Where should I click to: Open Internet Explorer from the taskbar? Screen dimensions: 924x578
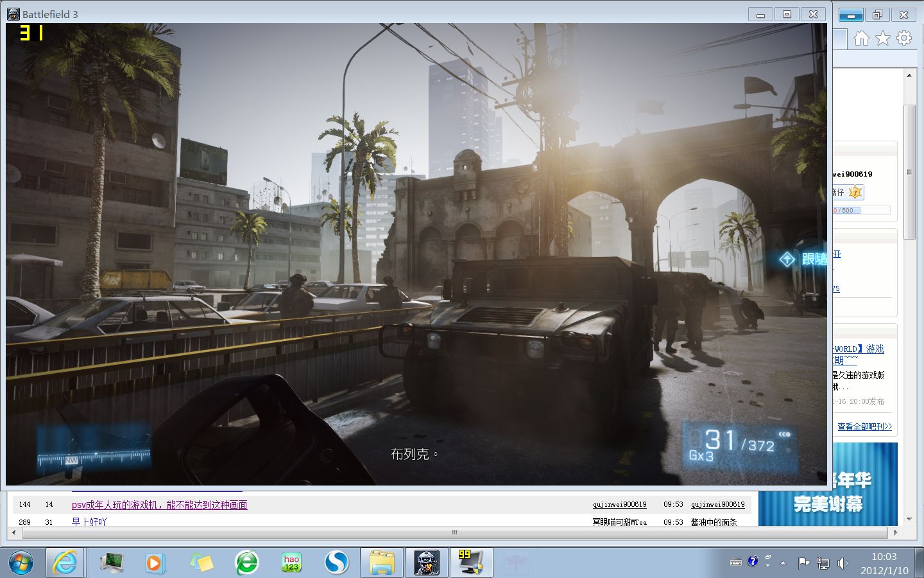click(65, 563)
